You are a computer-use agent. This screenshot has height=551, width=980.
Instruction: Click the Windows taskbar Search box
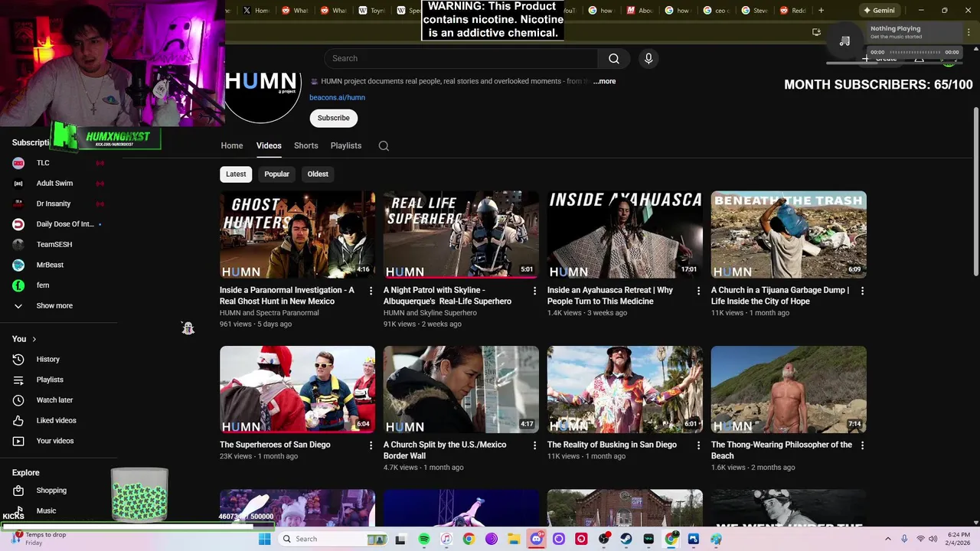[x=333, y=539]
